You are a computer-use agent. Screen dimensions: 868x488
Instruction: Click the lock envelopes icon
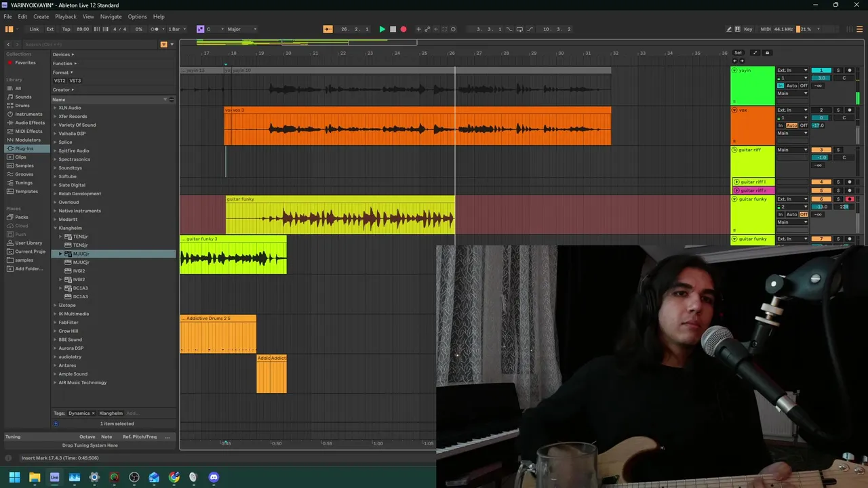click(x=767, y=53)
